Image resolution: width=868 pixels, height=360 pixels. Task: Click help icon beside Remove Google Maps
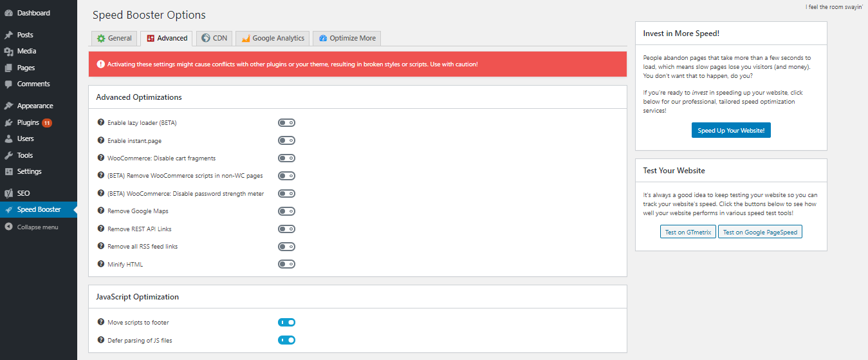100,211
